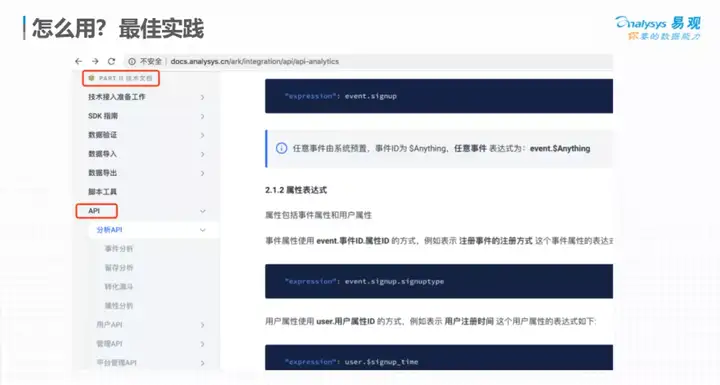The image size is (720, 385).
Task: Click the event.signup code block
Action: click(x=439, y=96)
